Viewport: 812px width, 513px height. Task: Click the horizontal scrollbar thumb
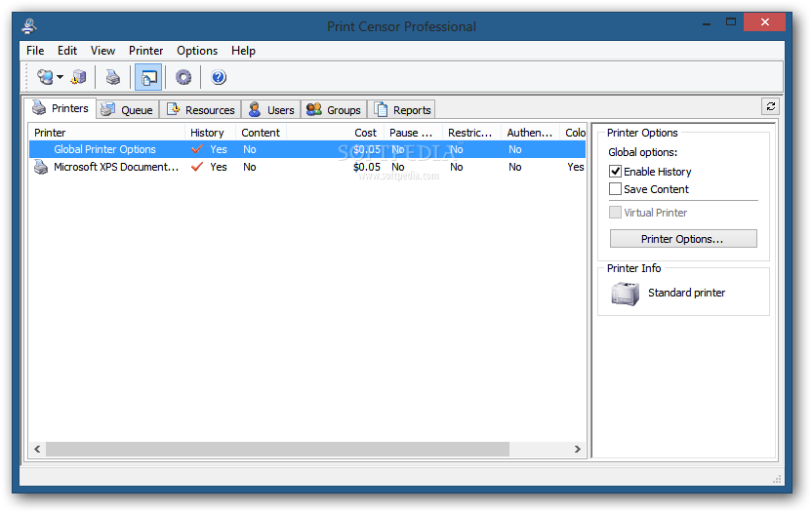(x=277, y=449)
